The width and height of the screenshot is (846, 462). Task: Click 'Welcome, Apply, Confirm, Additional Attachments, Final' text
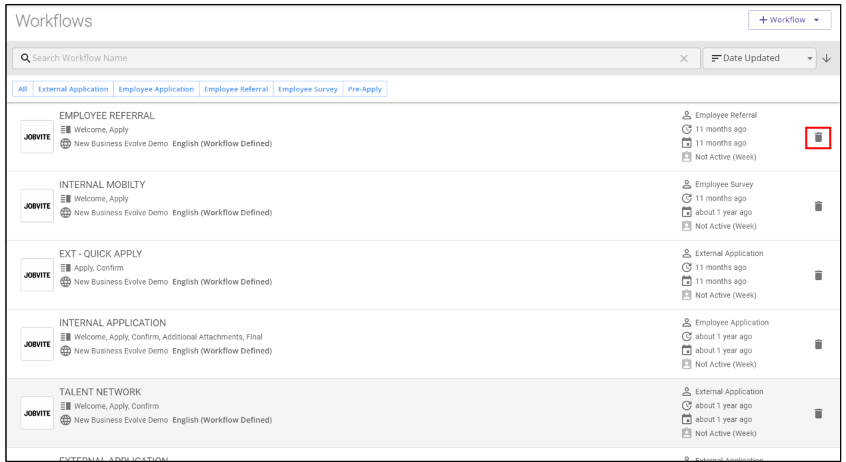click(x=168, y=337)
